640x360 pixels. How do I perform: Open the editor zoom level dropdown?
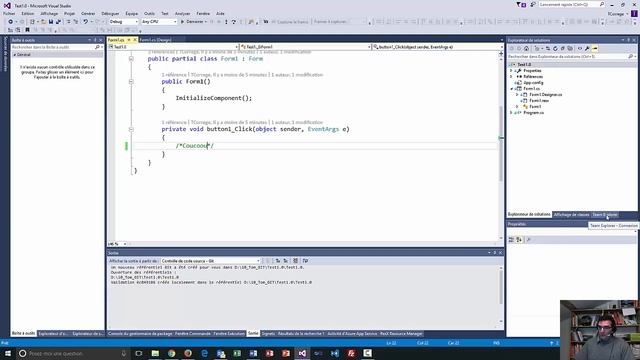(x=125, y=244)
